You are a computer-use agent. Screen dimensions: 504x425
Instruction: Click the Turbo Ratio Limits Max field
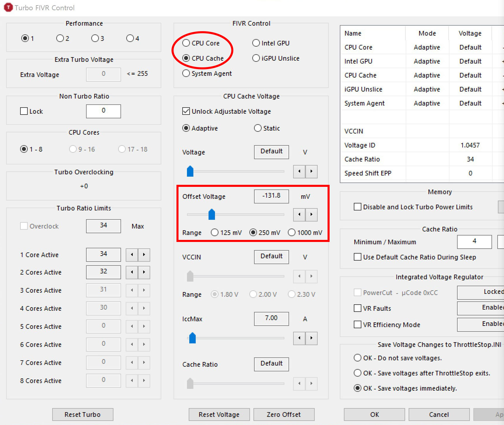click(x=104, y=226)
